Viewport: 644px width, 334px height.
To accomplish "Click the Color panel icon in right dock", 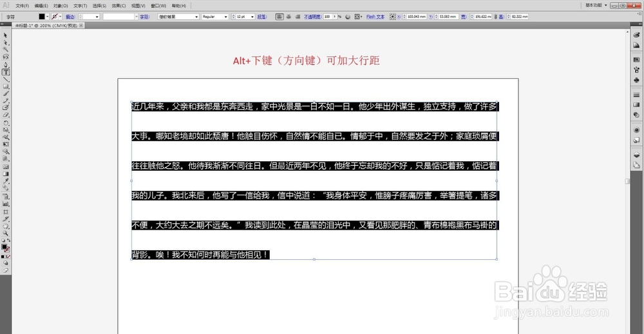I will pos(637,36).
